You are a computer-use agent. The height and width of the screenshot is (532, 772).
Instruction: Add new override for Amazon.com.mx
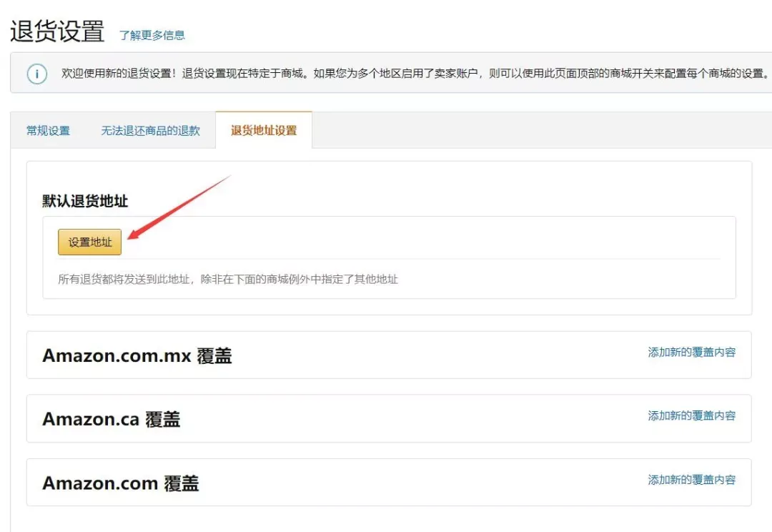[x=692, y=353]
